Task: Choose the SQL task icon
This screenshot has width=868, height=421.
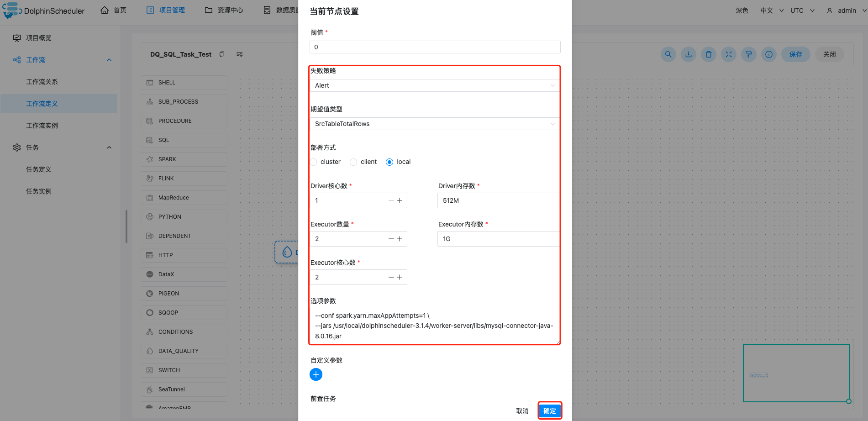Action: tap(149, 140)
